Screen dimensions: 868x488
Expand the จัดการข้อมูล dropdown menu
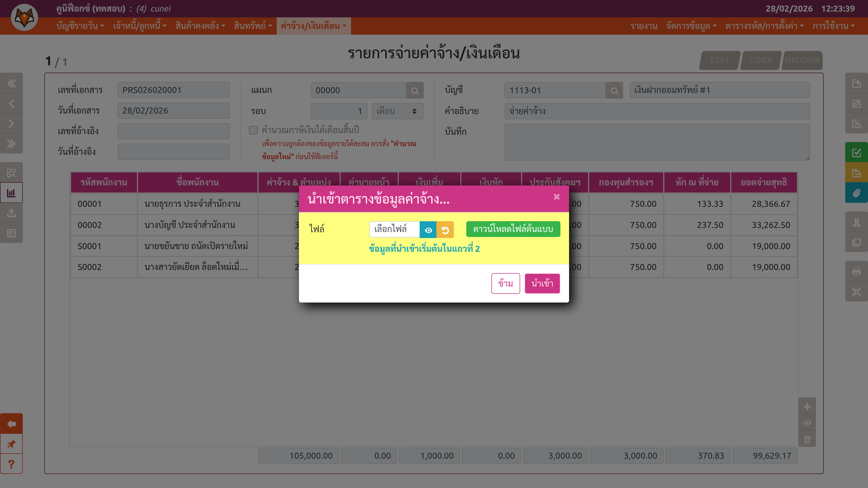[691, 26]
